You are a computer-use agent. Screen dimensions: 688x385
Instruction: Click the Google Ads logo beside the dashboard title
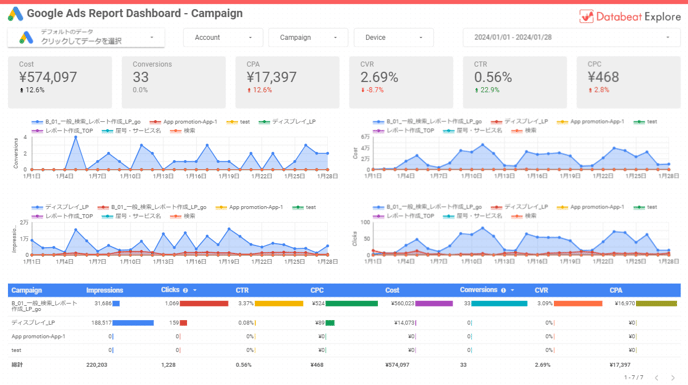tap(15, 14)
